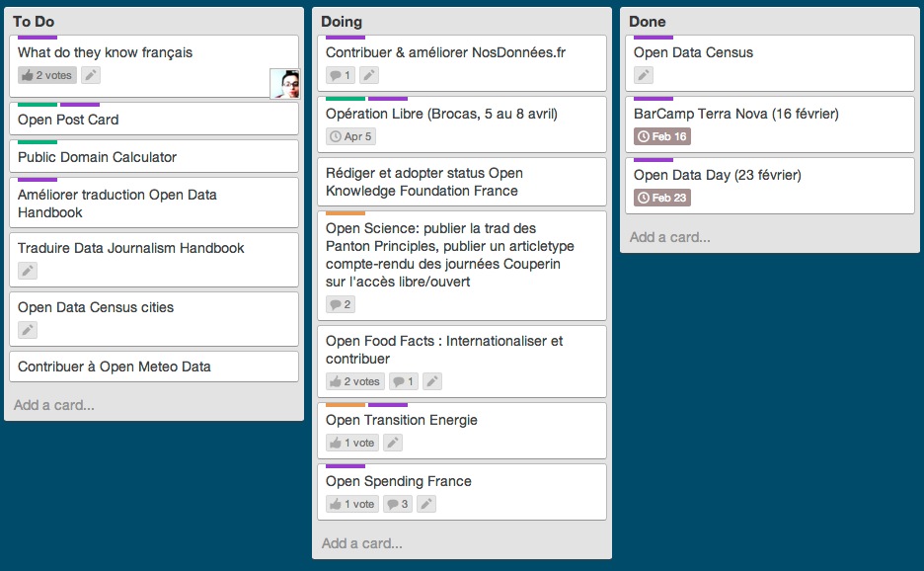
Task: Click pencil icon on Traduire Data Journalism Handbook card
Action: click(x=28, y=271)
